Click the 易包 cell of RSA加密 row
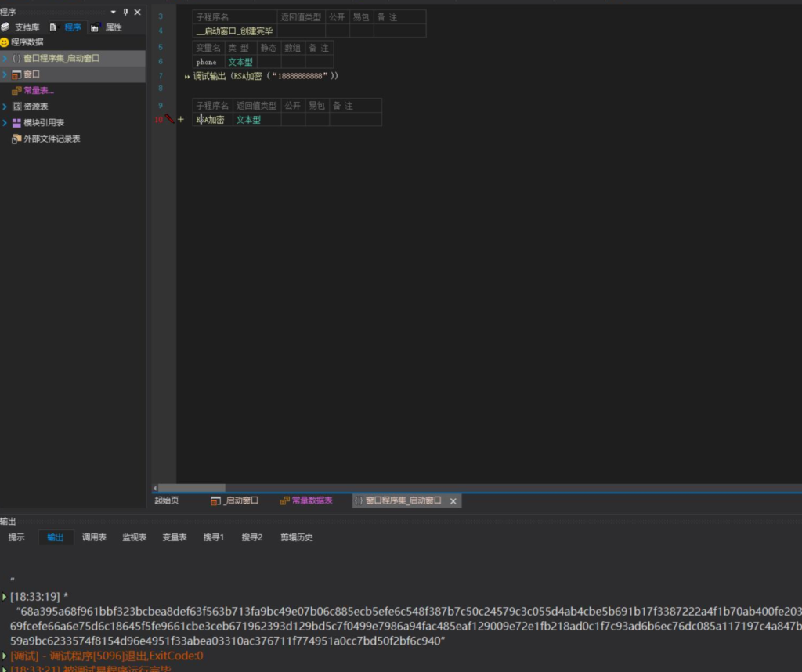This screenshot has width=802, height=672. [x=317, y=120]
